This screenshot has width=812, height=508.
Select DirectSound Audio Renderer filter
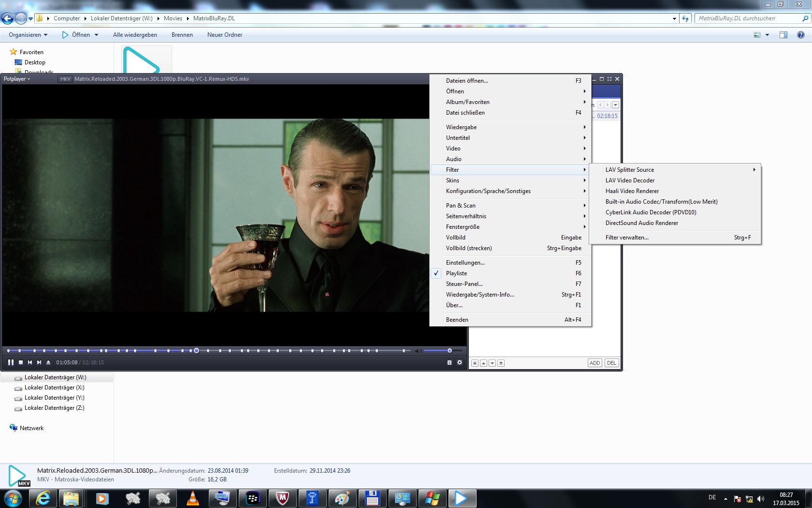675,223
